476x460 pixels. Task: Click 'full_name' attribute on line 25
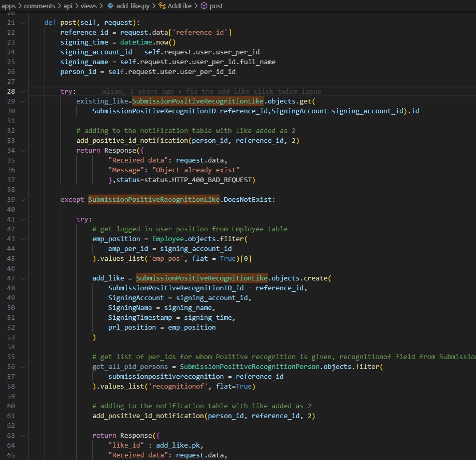pos(258,62)
